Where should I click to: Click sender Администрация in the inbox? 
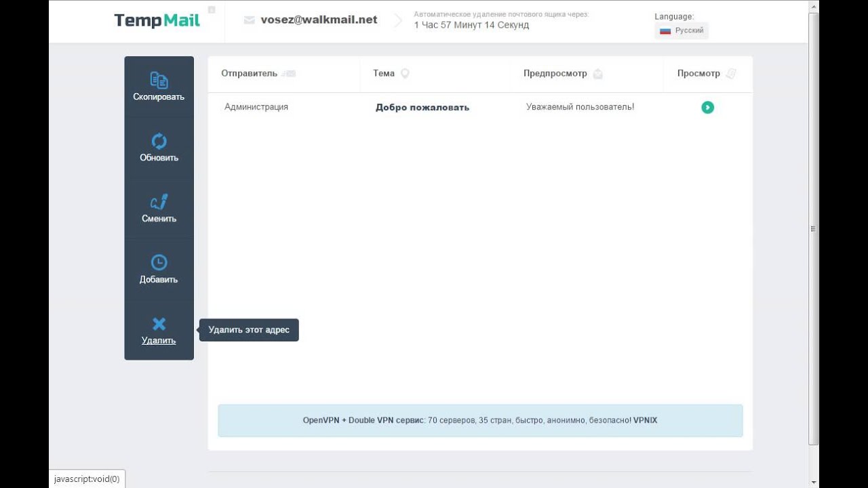256,106
